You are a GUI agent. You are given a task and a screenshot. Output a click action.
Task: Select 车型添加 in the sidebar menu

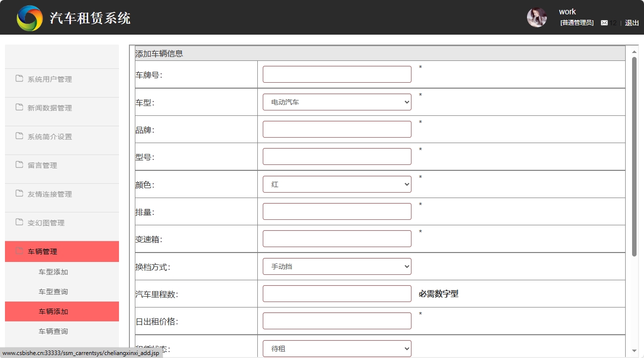[54, 271]
